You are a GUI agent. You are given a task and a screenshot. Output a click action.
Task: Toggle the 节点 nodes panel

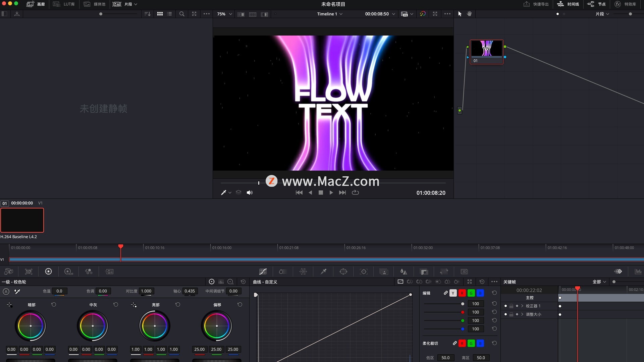point(596,4)
